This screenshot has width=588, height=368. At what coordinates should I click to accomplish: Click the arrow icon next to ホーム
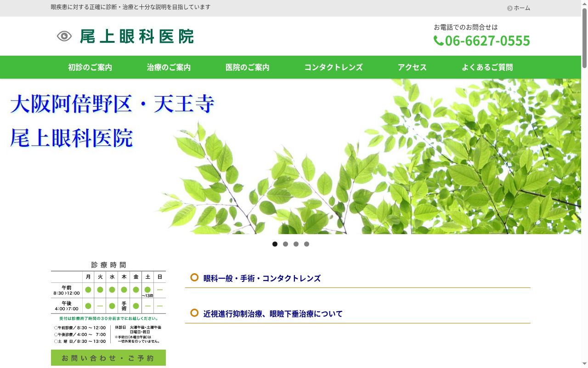(x=510, y=8)
